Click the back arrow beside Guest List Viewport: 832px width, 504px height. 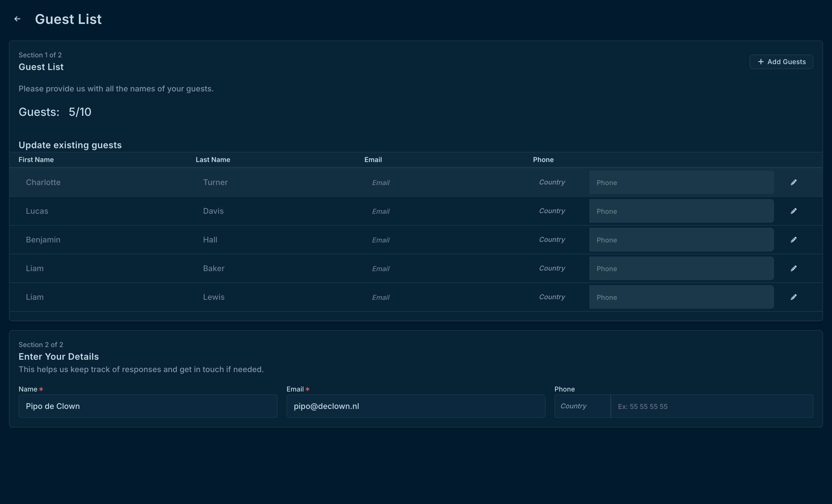(17, 19)
